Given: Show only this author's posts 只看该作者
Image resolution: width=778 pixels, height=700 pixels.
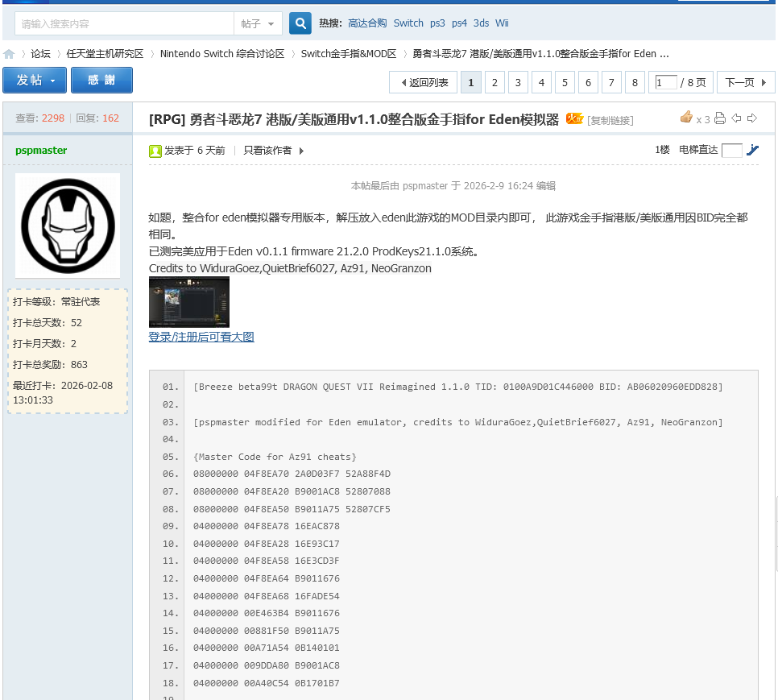Looking at the screenshot, I should pyautogui.click(x=267, y=151).
